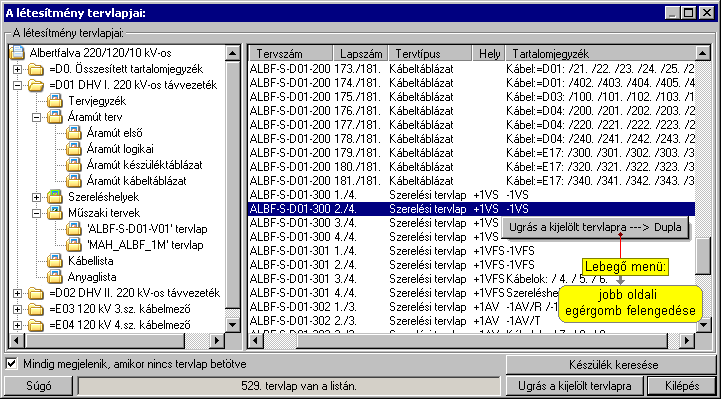
Task: Click the Tervjegyzék folder icon
Action: coord(55,101)
